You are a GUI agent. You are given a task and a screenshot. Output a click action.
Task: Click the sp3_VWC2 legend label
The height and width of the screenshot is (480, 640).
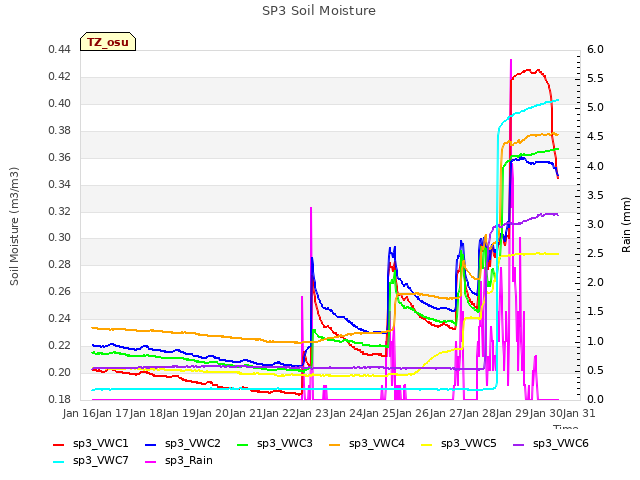click(193, 443)
